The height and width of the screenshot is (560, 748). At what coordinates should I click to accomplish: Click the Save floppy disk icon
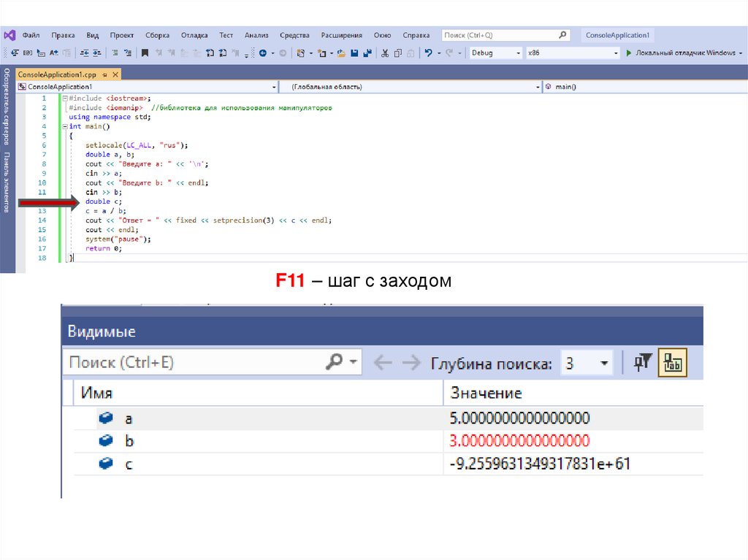[354, 53]
